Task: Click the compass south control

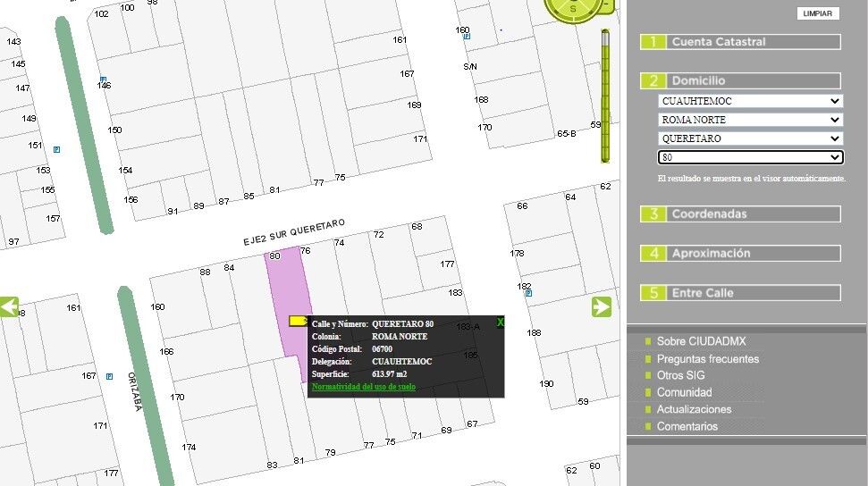Action: (573, 8)
